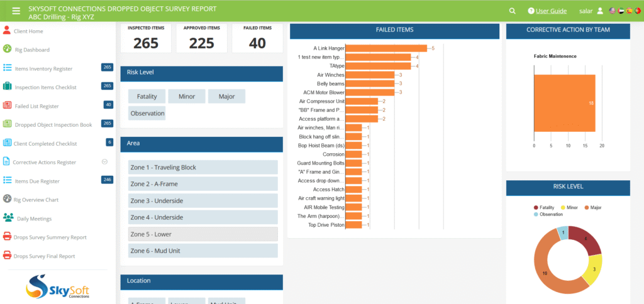Open the hamburger menu icon
644x304 pixels.
(x=16, y=11)
